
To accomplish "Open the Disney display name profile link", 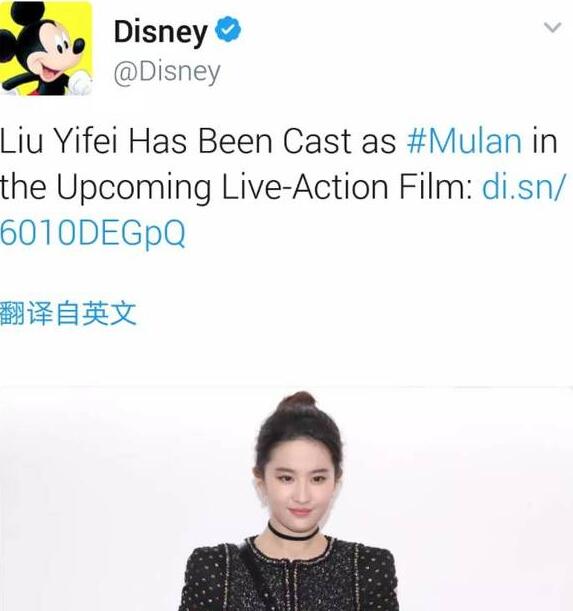I will pos(160,31).
